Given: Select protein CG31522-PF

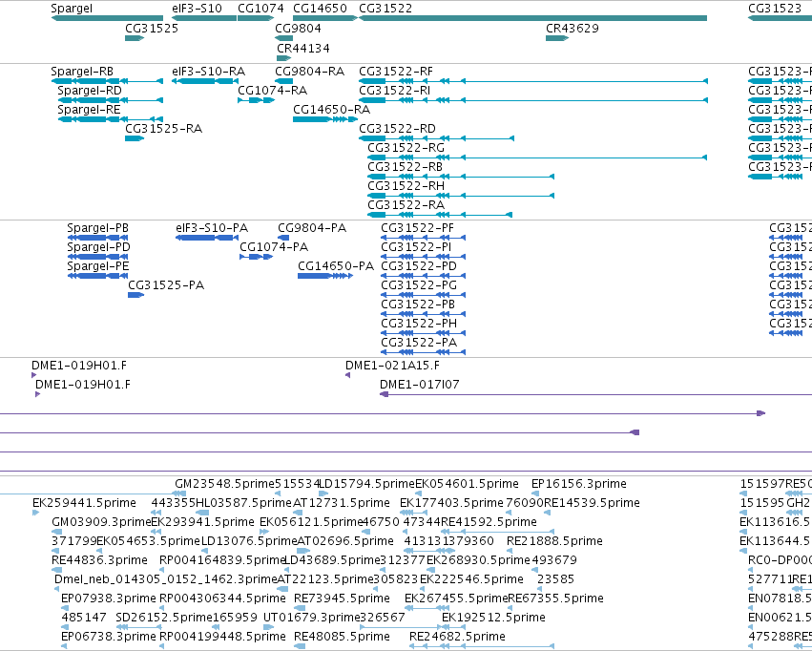Looking at the screenshot, I should pyautogui.click(x=423, y=238).
